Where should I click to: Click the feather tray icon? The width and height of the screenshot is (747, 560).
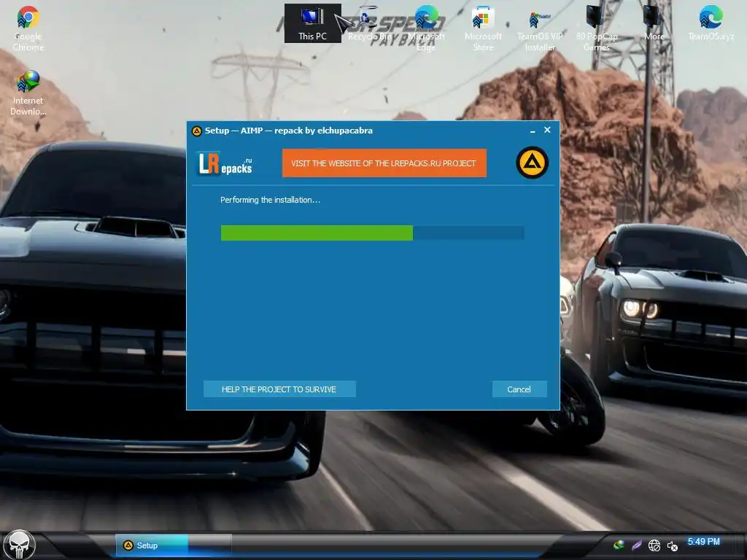[636, 545]
